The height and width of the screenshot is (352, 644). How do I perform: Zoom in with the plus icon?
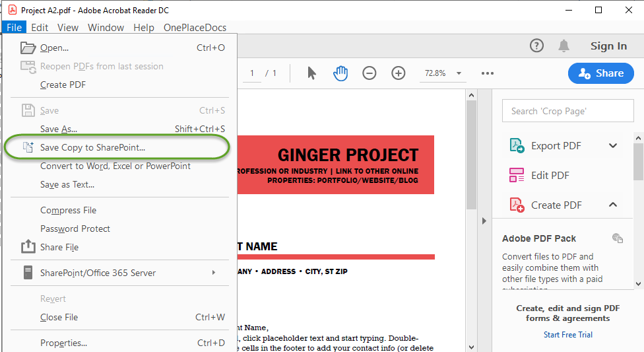click(x=398, y=73)
